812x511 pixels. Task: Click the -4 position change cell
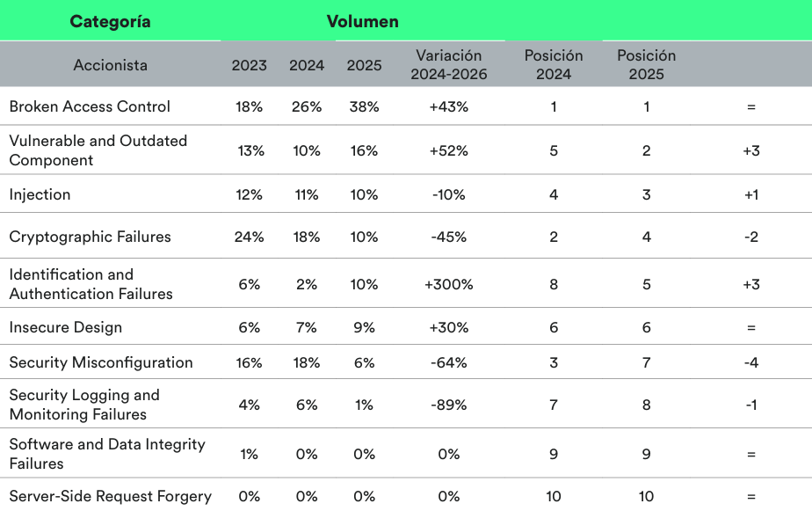[x=750, y=362]
